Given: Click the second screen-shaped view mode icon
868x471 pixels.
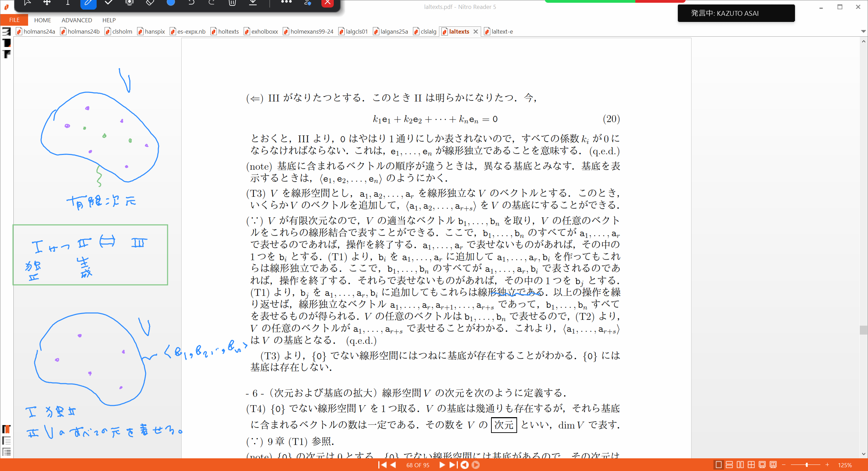Looking at the screenshot, I should [773, 465].
